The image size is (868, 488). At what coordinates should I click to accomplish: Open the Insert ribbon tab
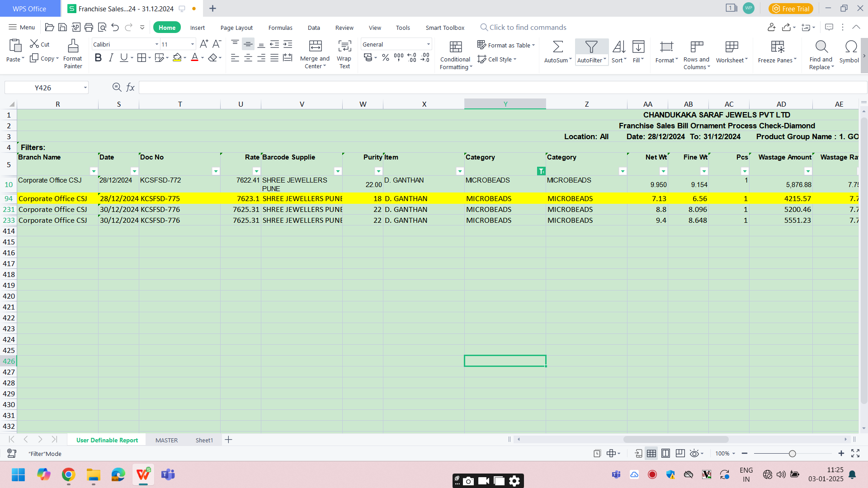197,28
